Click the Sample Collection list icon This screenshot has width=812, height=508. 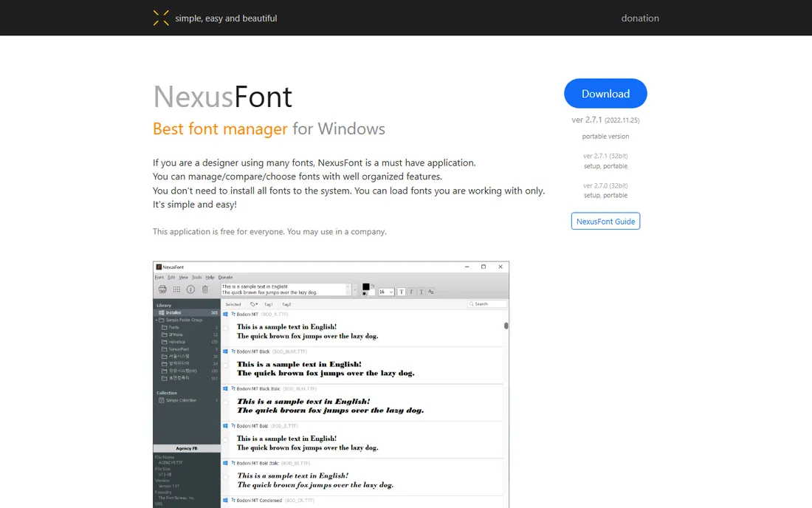coord(162,400)
